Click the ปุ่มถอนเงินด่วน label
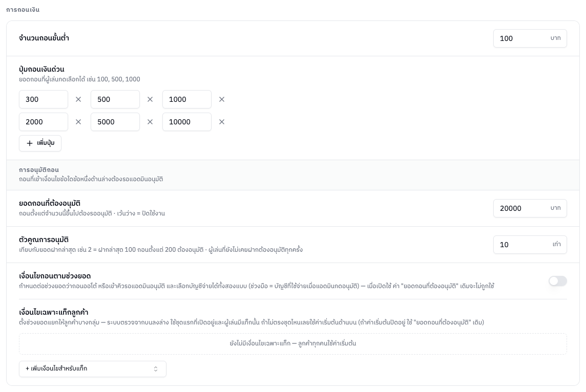The image size is (586, 392). [41, 69]
